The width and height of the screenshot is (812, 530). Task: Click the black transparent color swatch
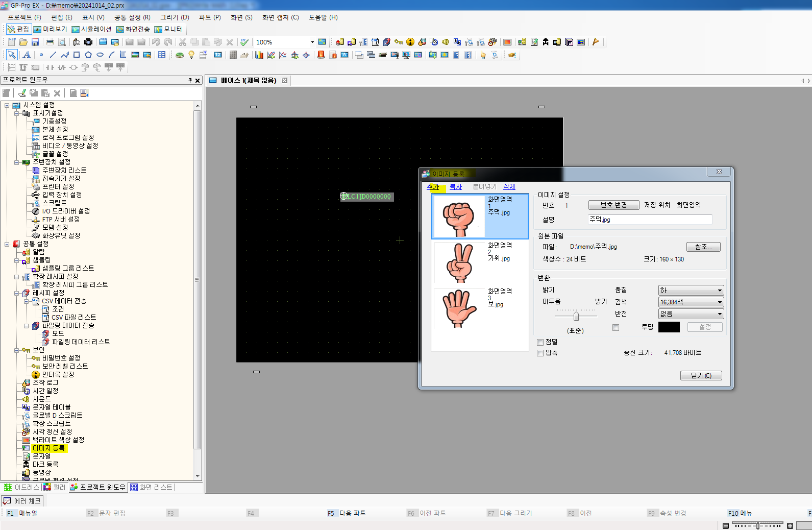pos(669,327)
